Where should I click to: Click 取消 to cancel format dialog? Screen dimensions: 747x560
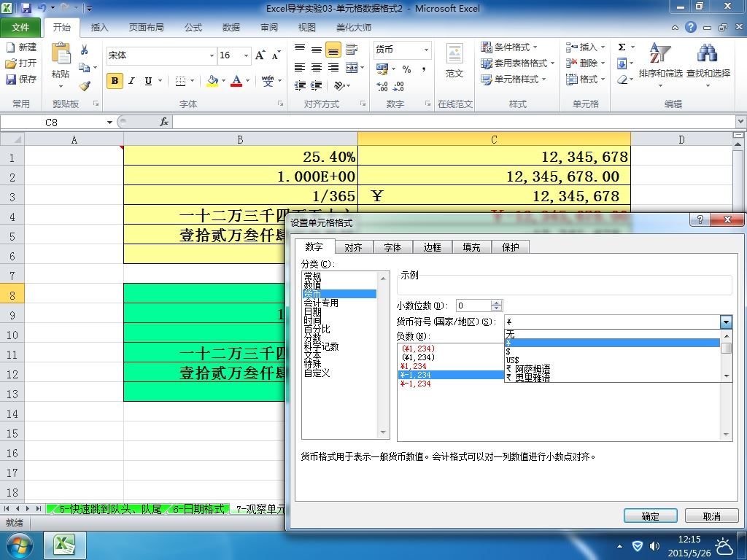[711, 516]
